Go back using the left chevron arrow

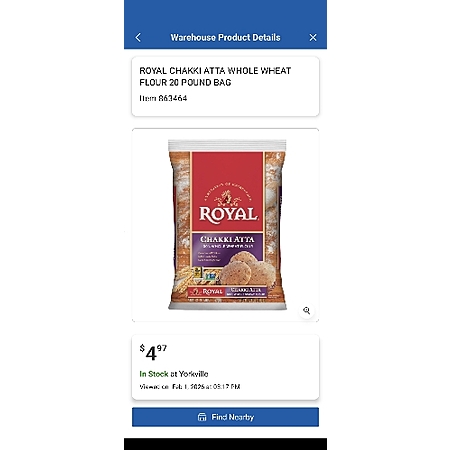coord(138,37)
